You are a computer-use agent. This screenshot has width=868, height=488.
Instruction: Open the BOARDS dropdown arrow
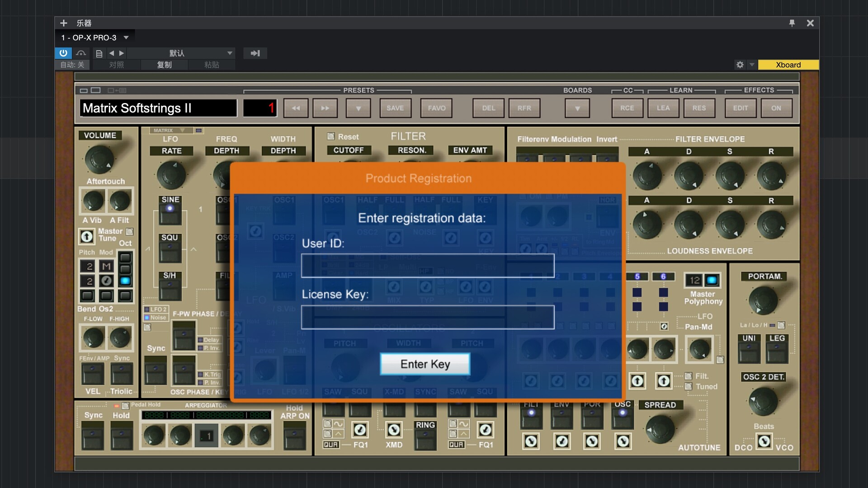click(x=577, y=108)
